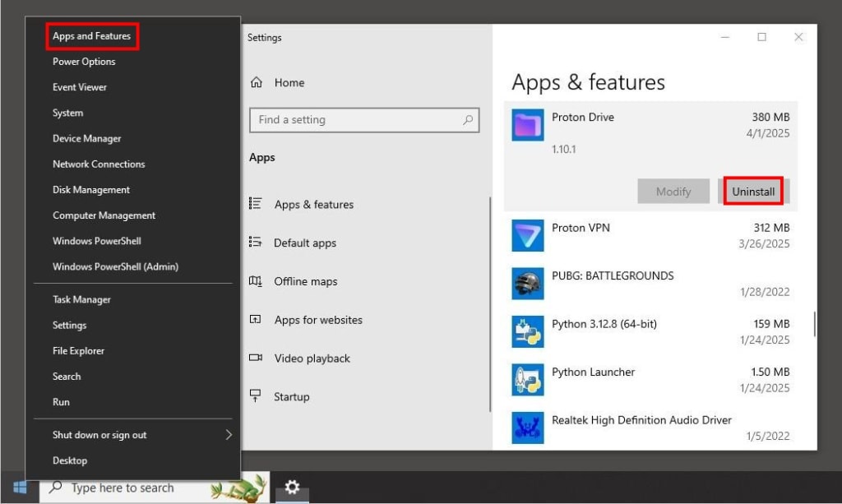Open Apps and Features from the context menu
This screenshot has width=842, height=504.
point(92,36)
